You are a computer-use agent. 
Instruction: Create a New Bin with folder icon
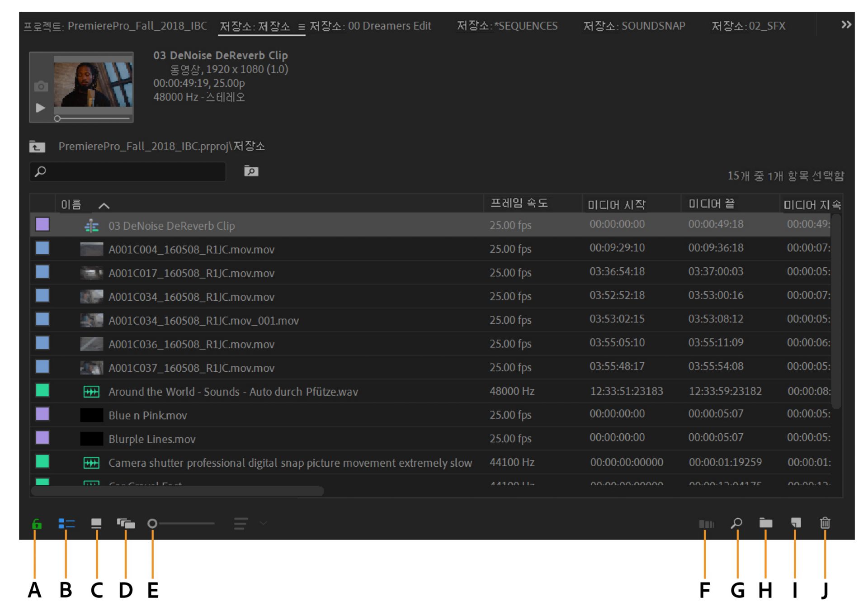pyautogui.click(x=765, y=523)
